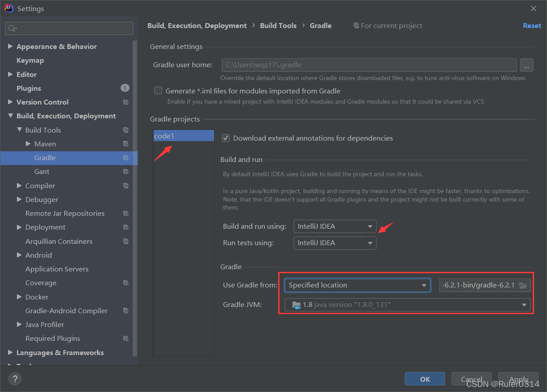The width and height of the screenshot is (547, 392).
Task: Select code1 in Gradle projects list
Action: tap(183, 136)
